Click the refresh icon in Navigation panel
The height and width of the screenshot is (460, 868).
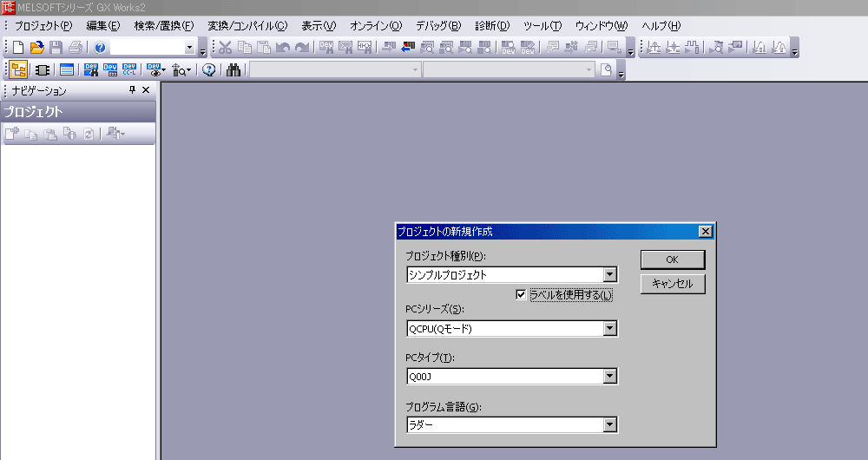[89, 134]
